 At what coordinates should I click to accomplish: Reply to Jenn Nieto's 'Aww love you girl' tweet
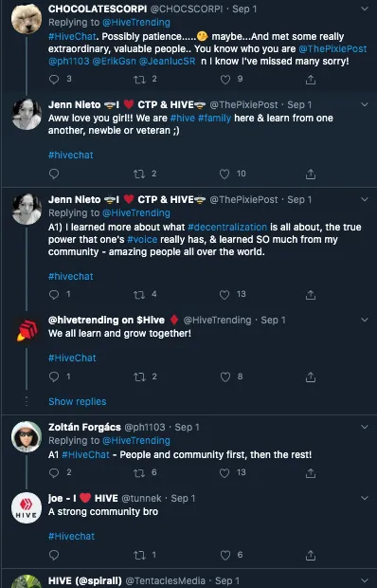54,174
